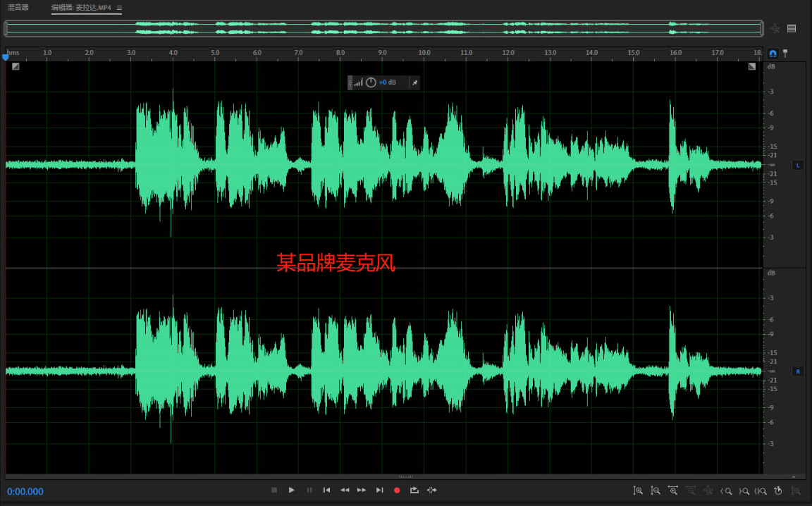Click the Play button in transport controls
Screen dimensions: 812x506
[292, 490]
